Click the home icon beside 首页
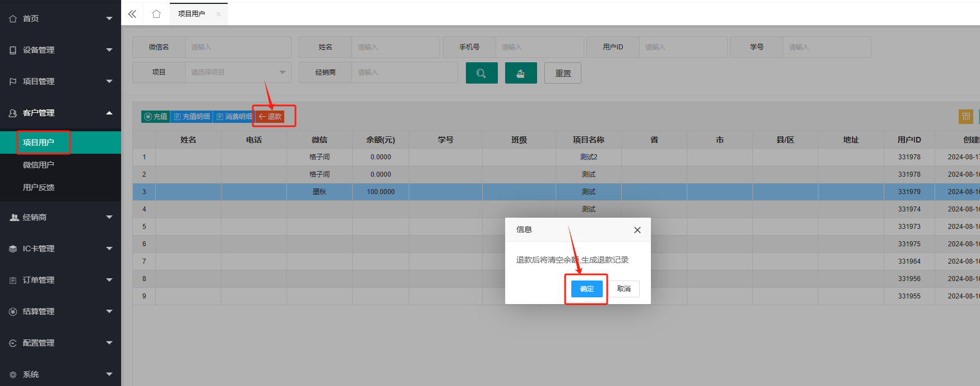980x386 pixels. pos(13,19)
